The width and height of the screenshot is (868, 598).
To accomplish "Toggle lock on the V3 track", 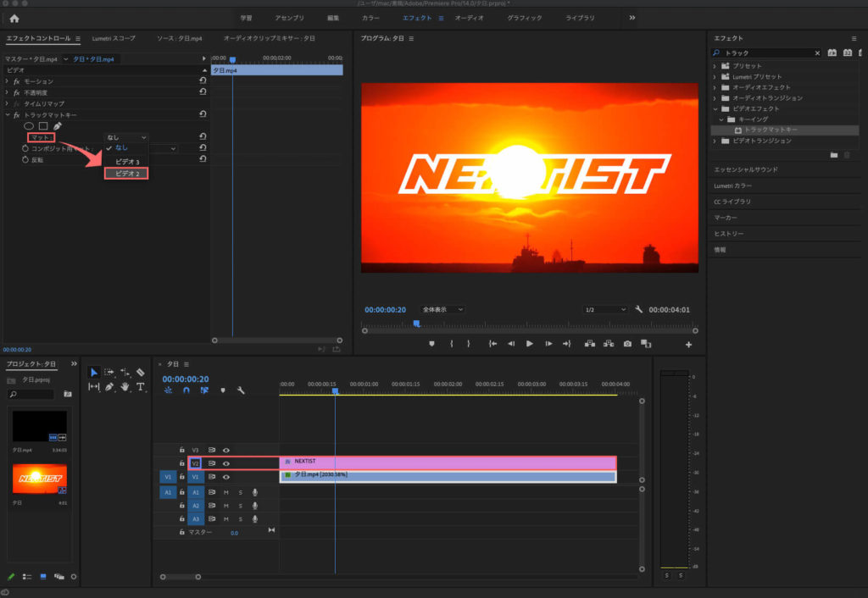I will pos(181,450).
